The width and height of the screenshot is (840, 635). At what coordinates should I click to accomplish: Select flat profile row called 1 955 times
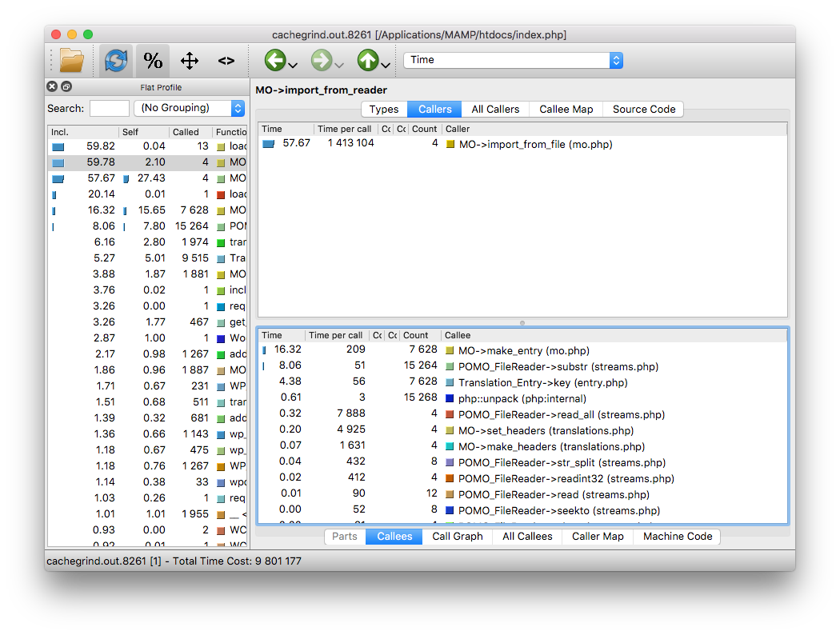[148, 514]
